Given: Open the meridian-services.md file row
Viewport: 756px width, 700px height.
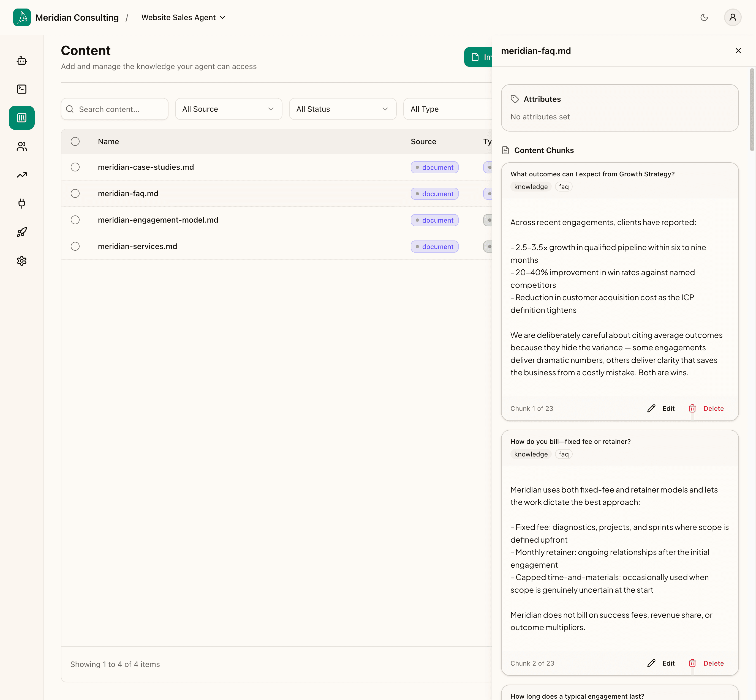Looking at the screenshot, I should (x=276, y=246).
